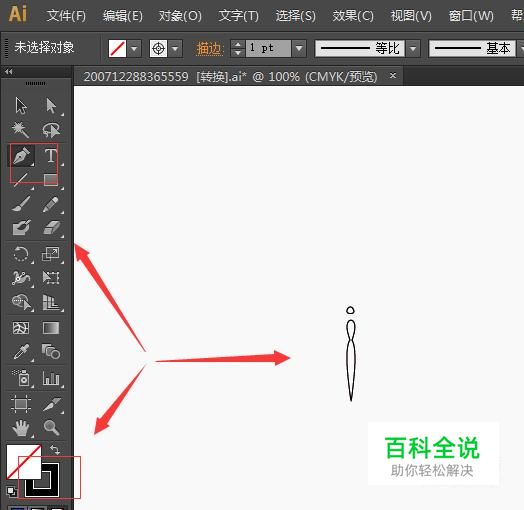Select the Artboard tool

click(x=21, y=404)
